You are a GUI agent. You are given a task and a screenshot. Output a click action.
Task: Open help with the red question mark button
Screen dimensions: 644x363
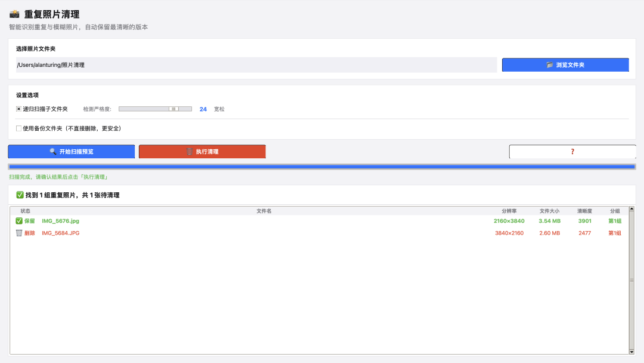coord(572,152)
